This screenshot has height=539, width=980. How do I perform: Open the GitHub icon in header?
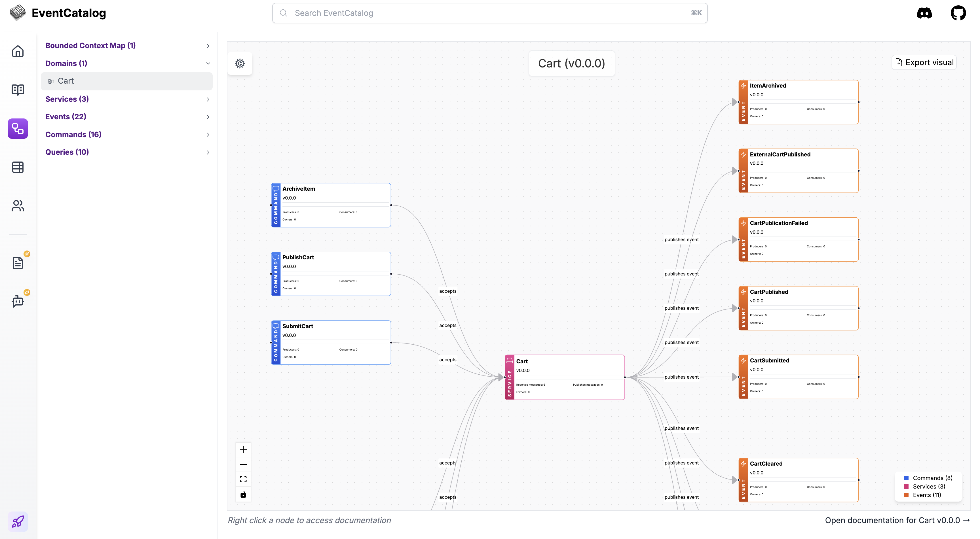(x=958, y=13)
